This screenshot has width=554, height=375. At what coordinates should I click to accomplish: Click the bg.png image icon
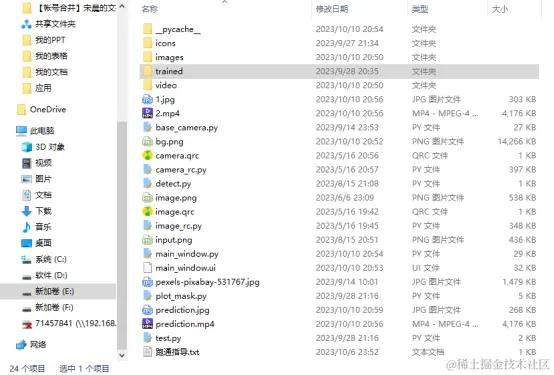[x=147, y=141]
